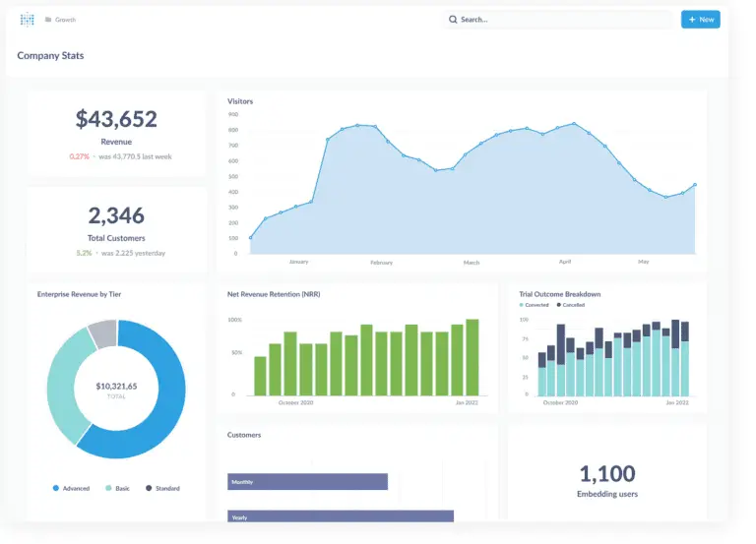The height and width of the screenshot is (544, 756).
Task: Open Net Revenue Retention (NRR) chart title
Action: pyautogui.click(x=274, y=294)
